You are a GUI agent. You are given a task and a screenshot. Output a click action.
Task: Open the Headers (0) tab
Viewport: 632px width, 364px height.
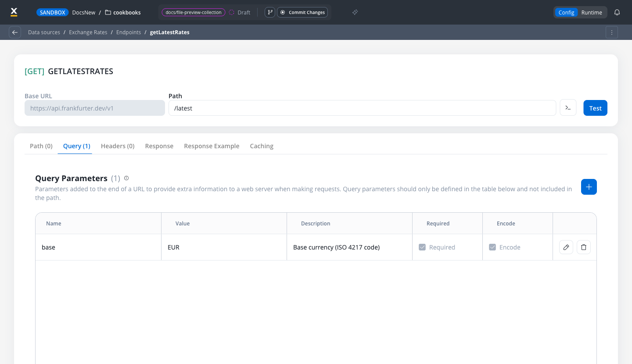118,146
